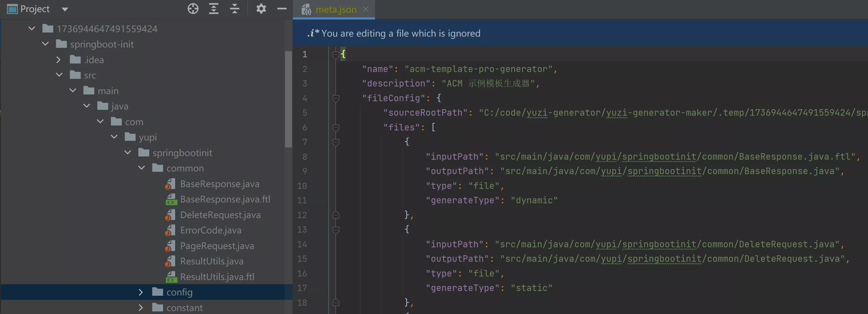Collapse the main folder
The height and width of the screenshot is (314, 868).
coord(73,90)
